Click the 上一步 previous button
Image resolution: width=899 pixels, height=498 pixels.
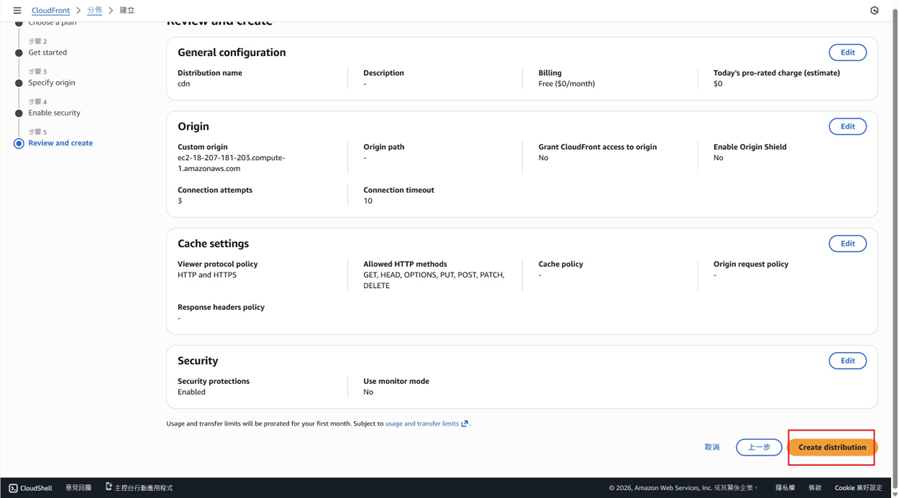[x=759, y=447]
